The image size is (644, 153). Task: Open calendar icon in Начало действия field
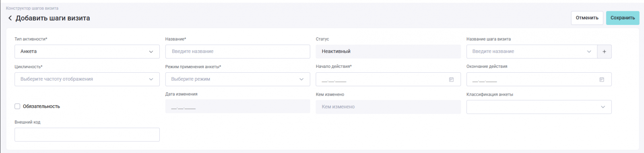pyautogui.click(x=451, y=80)
